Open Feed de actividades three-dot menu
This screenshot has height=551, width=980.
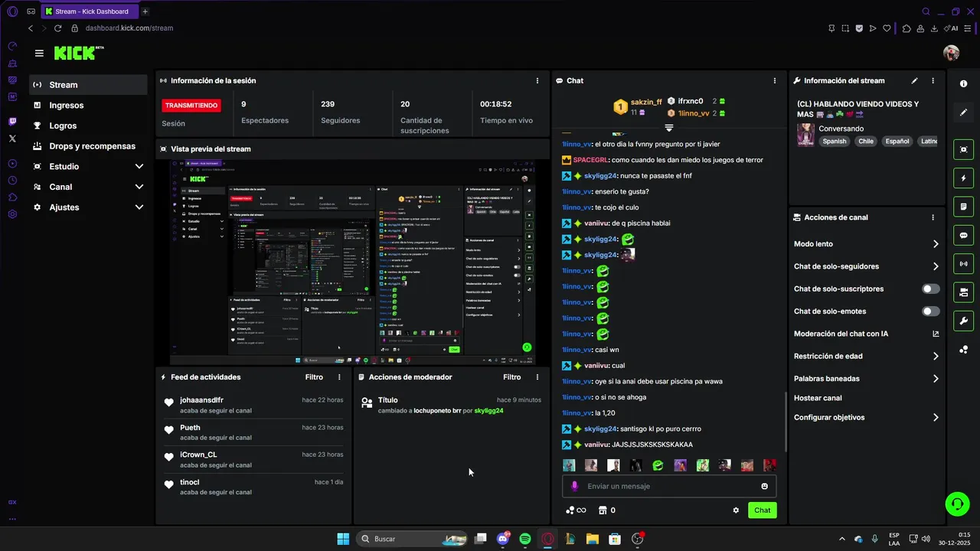[x=339, y=377]
